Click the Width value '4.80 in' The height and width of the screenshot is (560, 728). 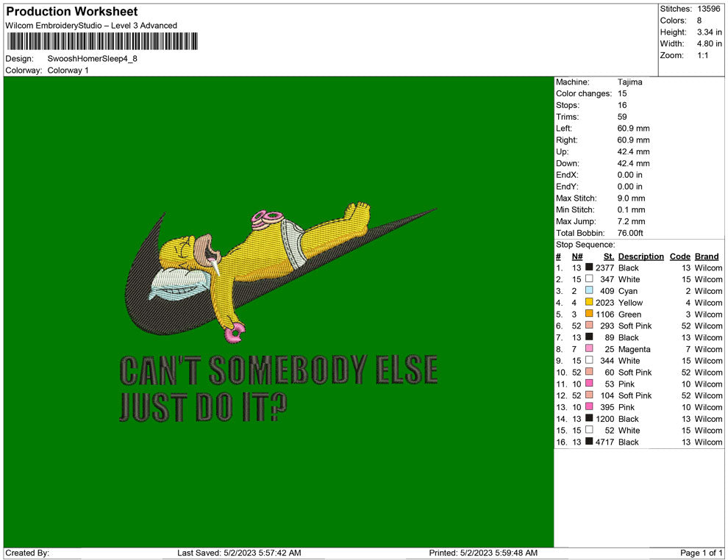click(710, 43)
